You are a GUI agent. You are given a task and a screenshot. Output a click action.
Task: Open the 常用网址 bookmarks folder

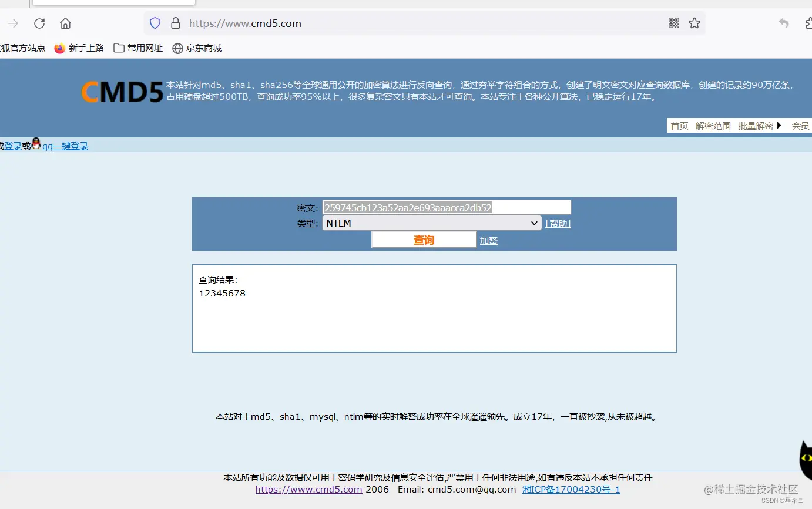[138, 48]
